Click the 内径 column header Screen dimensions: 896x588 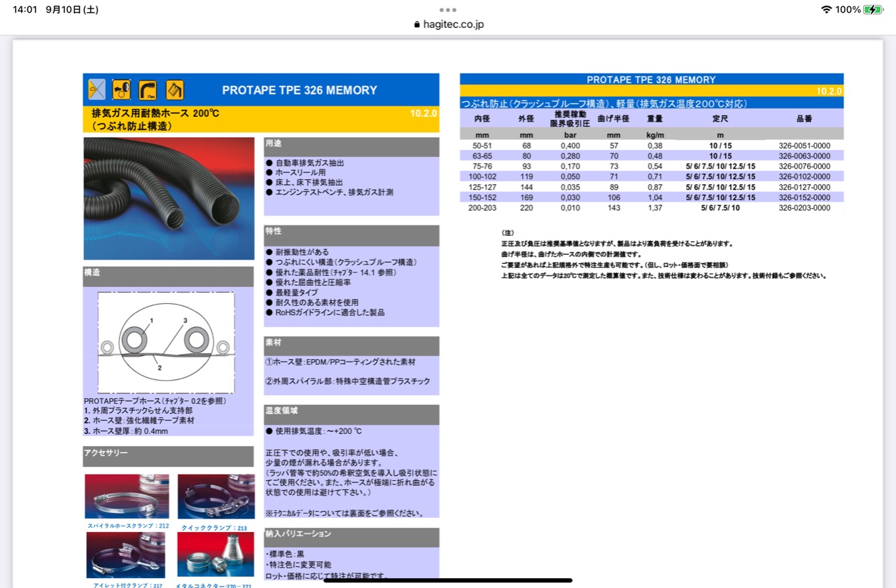point(482,118)
